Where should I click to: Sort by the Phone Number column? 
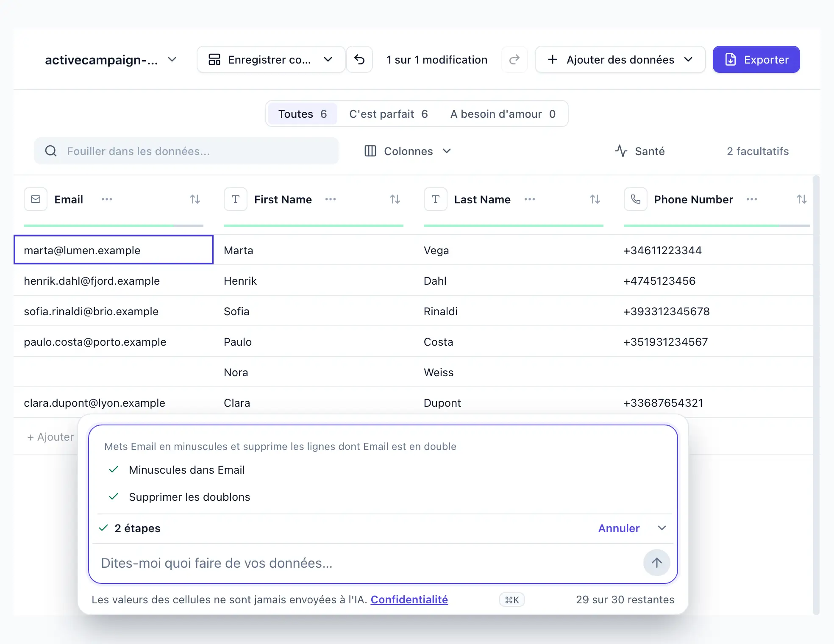click(x=801, y=199)
